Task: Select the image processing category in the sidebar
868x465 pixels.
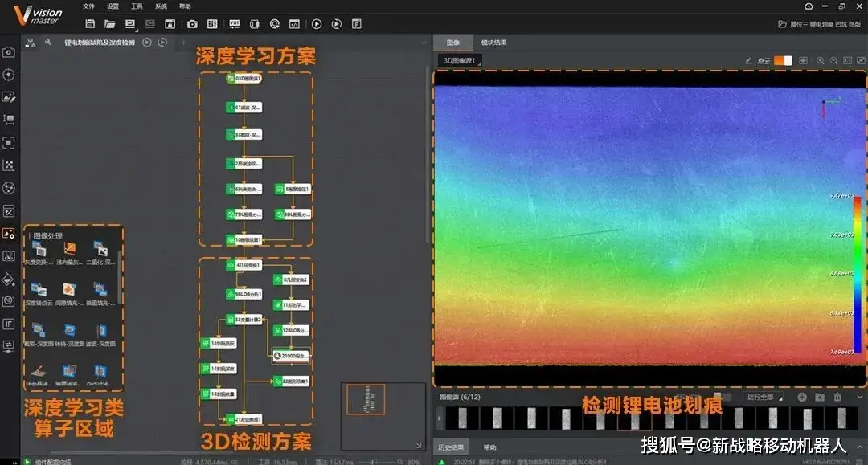Action: coord(8,234)
